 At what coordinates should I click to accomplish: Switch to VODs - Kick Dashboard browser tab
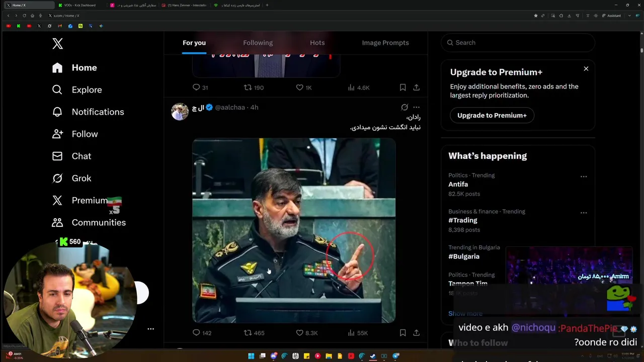point(80,5)
